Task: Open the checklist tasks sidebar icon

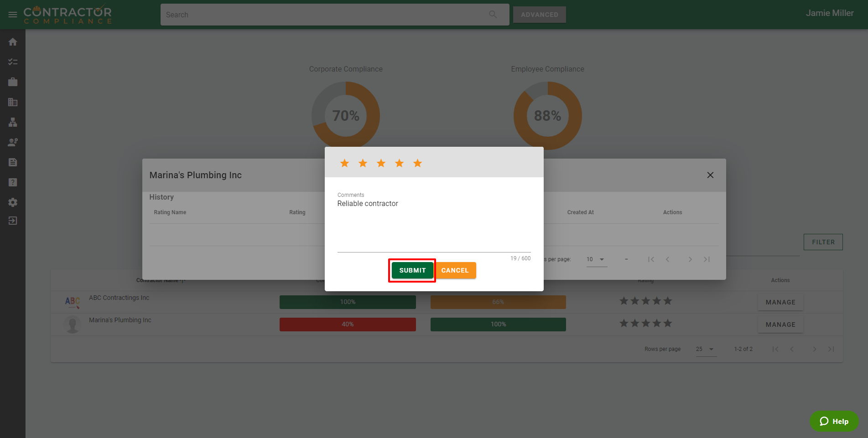Action: 13,62
